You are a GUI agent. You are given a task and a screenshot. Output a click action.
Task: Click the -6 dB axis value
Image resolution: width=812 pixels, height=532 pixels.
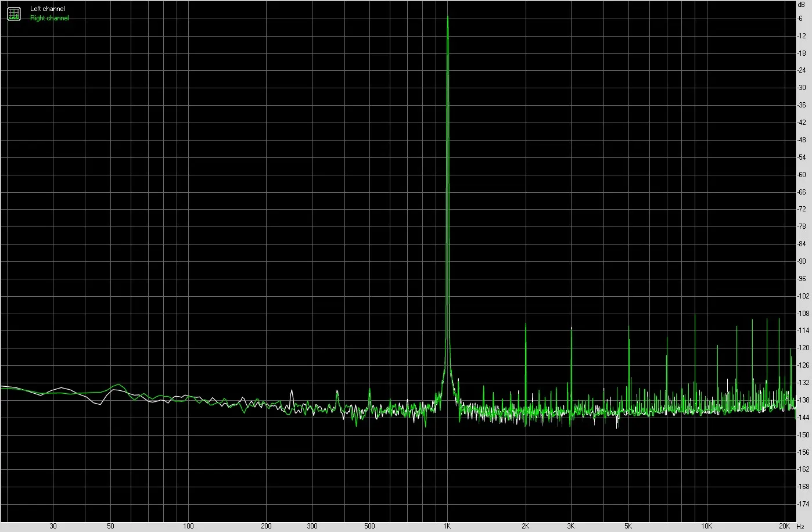tap(800, 19)
